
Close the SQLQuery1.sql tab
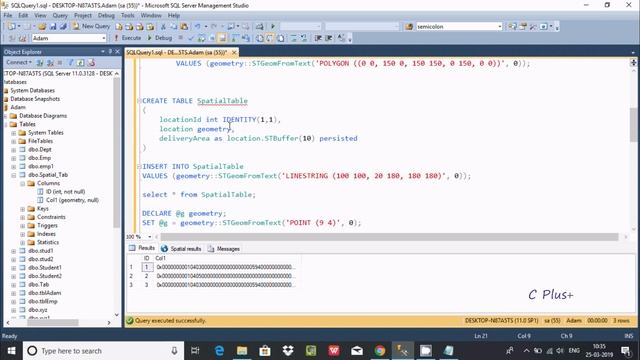234,52
